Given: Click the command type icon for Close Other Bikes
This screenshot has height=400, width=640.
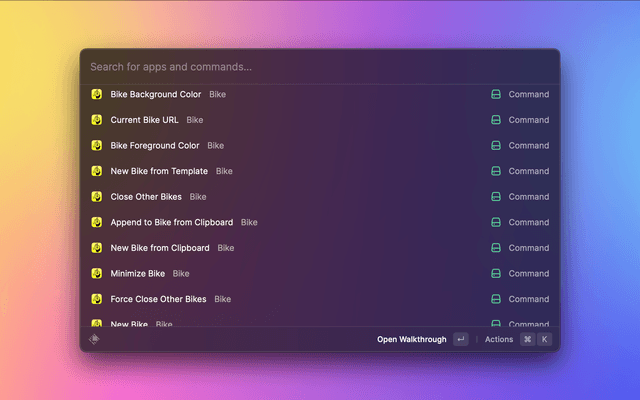Looking at the screenshot, I should coord(495,197).
